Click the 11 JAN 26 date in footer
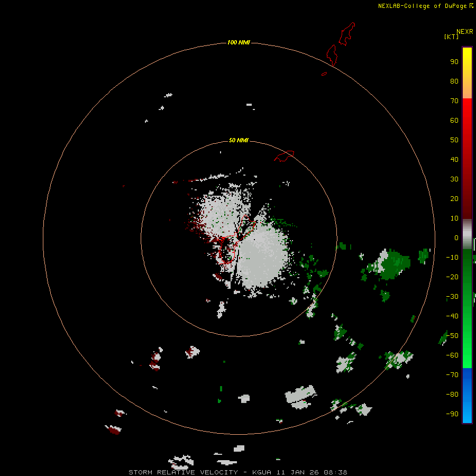476x476 pixels. click(x=298, y=472)
